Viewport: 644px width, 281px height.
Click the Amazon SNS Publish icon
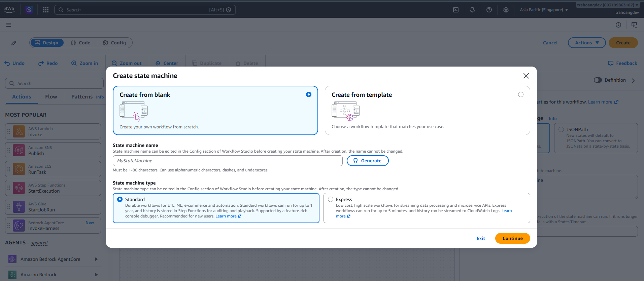coord(19,150)
